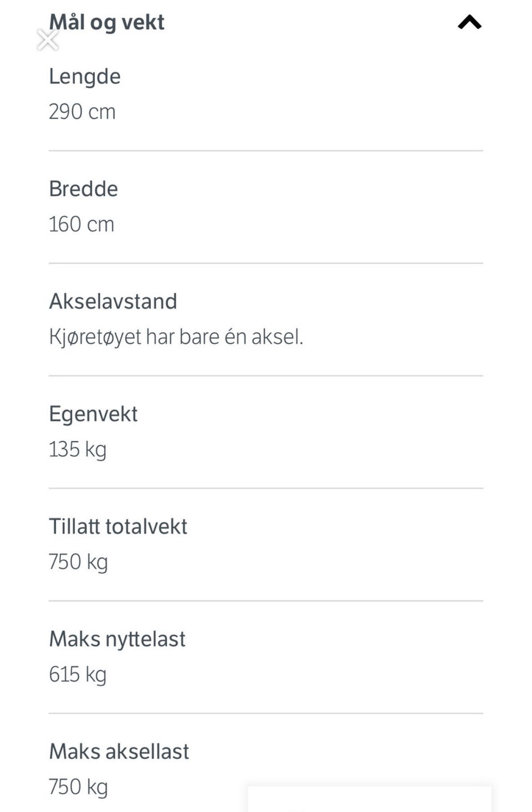The width and height of the screenshot is (532, 812).
Task: Click the text Kjøretøyet har bare én aksel
Action: 176,337
